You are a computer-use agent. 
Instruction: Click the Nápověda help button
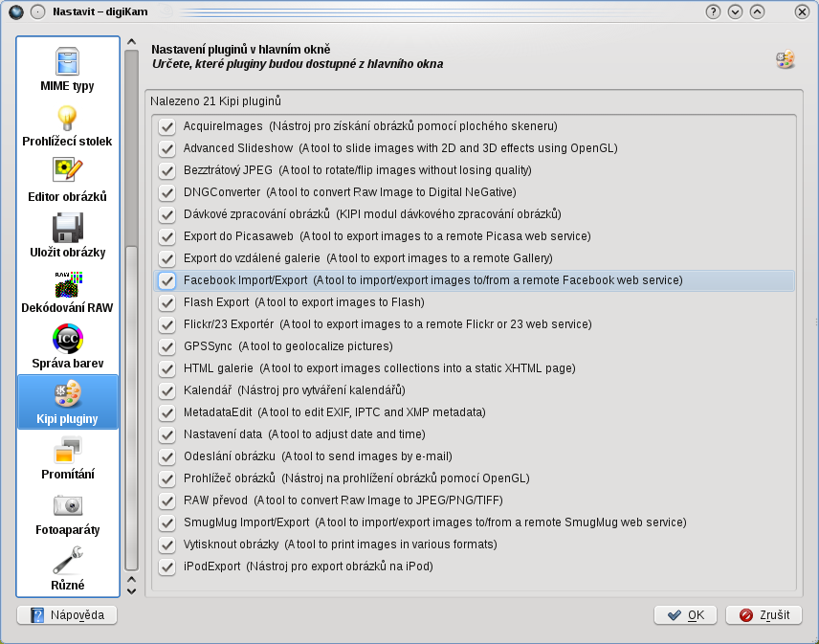tap(67, 614)
